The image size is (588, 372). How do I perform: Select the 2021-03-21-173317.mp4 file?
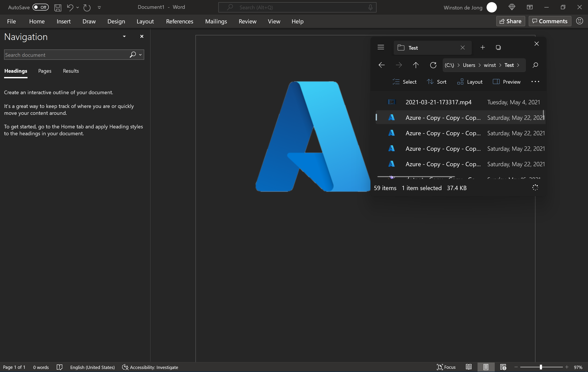[x=460, y=102]
